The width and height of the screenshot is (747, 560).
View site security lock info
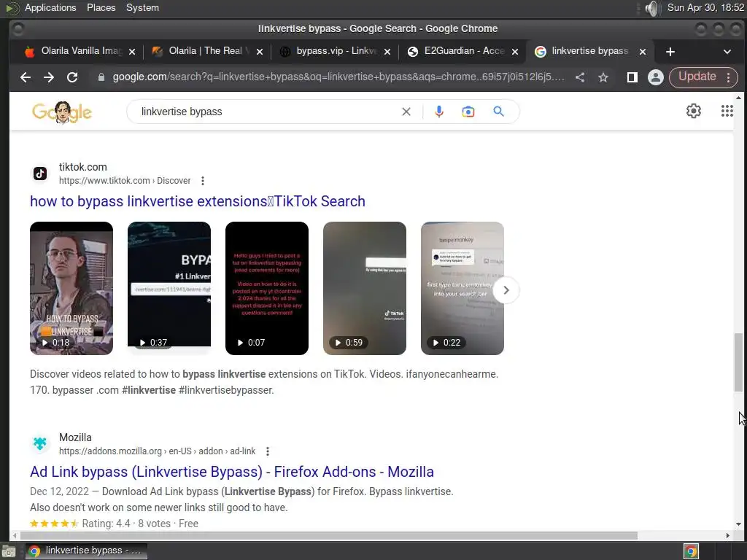pos(101,77)
